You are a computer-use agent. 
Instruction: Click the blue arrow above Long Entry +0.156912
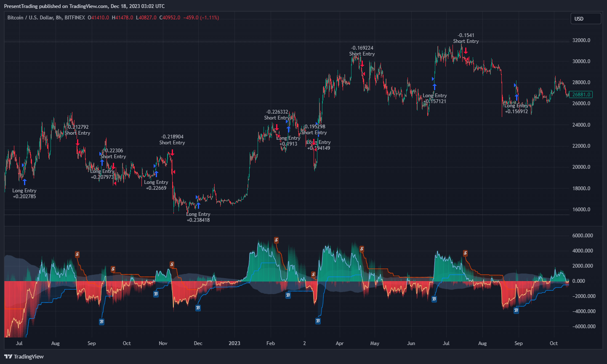coord(516,98)
